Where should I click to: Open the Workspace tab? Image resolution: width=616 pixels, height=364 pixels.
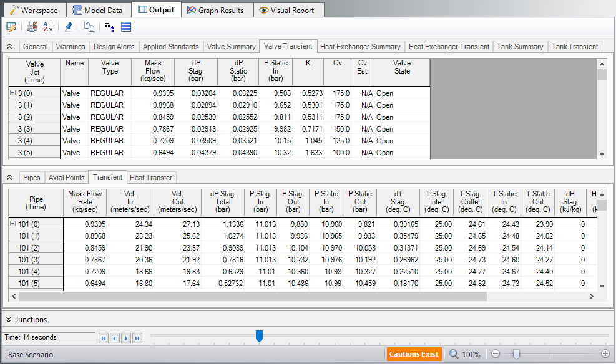(x=34, y=10)
